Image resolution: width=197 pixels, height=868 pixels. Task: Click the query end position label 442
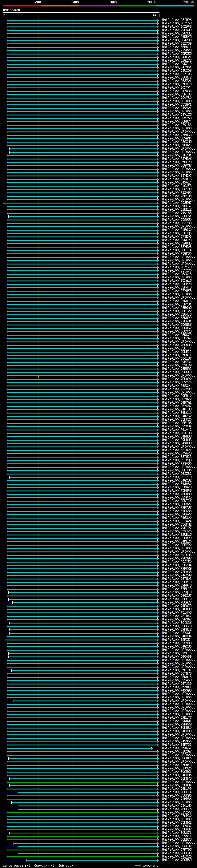coord(155,15)
